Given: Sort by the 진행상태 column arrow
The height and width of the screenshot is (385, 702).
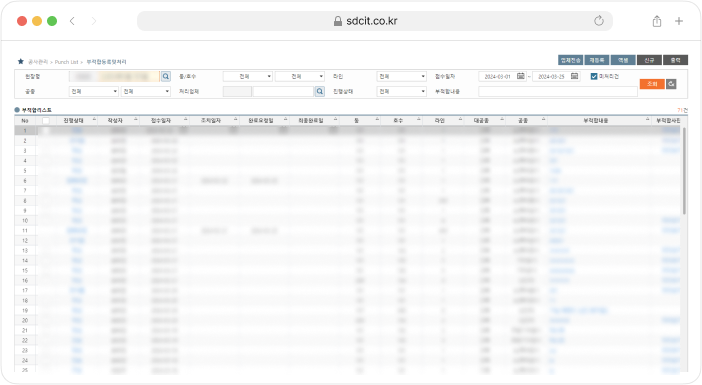Looking at the screenshot, I should (x=94, y=120).
